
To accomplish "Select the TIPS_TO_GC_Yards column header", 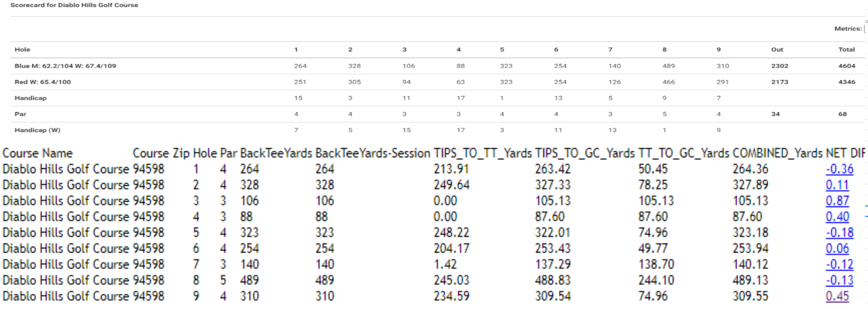I will tap(585, 153).
